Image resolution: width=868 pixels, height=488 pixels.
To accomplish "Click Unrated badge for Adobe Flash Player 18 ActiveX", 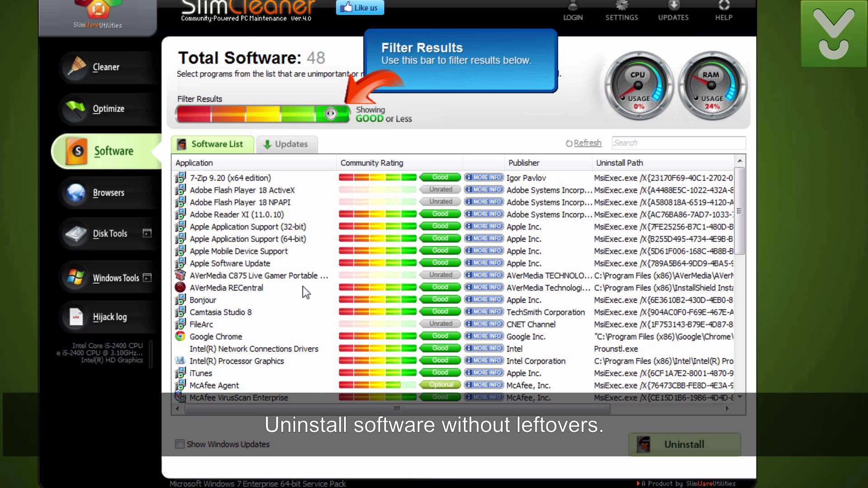I will click(x=440, y=189).
